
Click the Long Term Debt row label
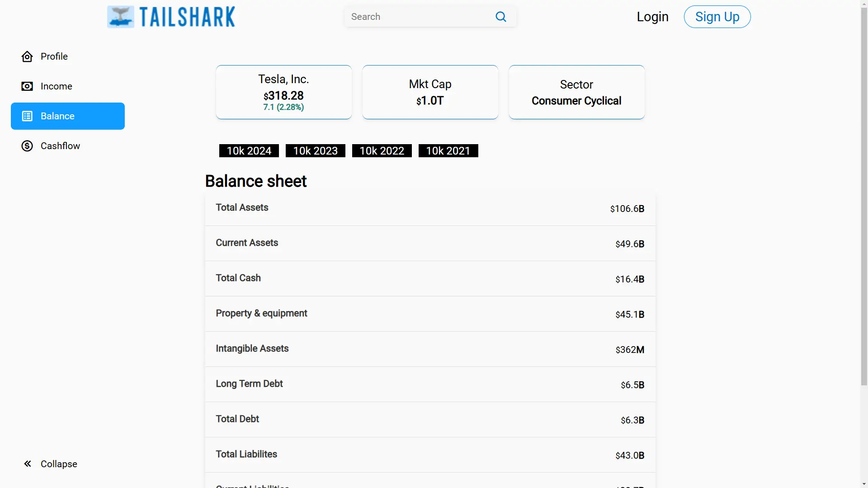point(249,384)
